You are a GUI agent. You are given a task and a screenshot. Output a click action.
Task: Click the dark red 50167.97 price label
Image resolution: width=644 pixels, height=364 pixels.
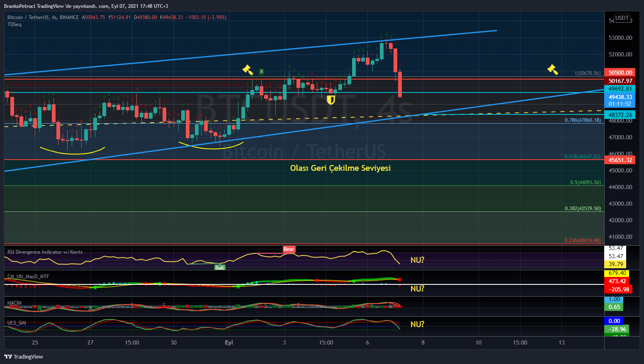tap(620, 81)
